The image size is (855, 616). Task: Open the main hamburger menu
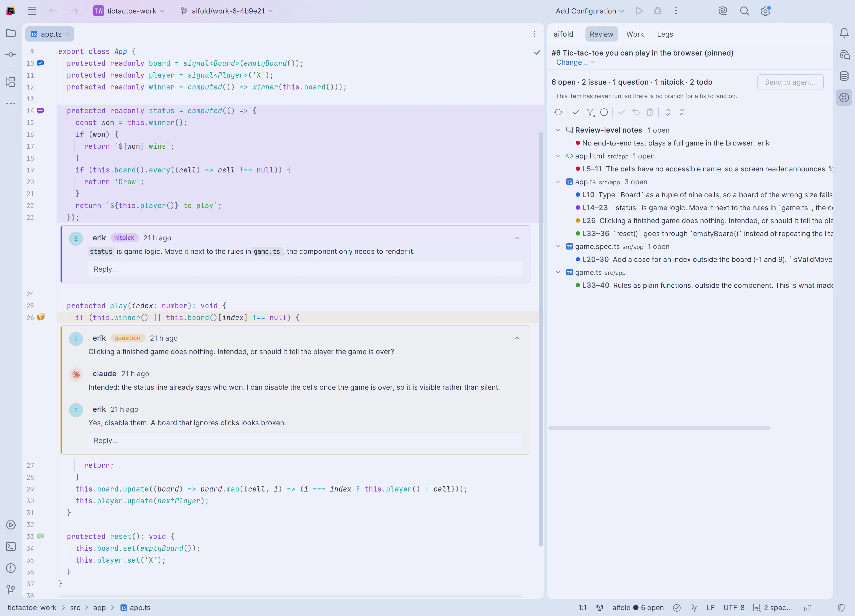click(x=32, y=11)
